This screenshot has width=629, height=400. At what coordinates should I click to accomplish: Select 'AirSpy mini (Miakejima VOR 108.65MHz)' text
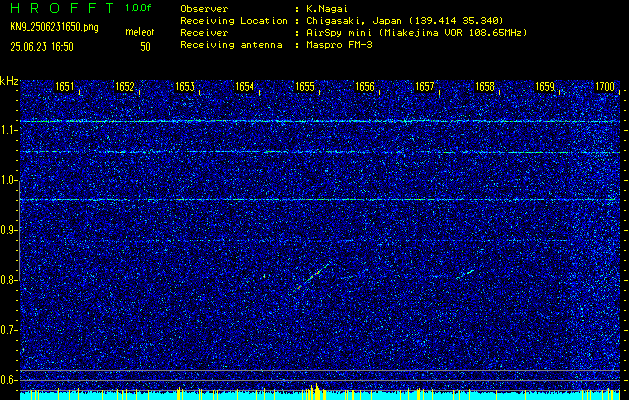(x=416, y=33)
